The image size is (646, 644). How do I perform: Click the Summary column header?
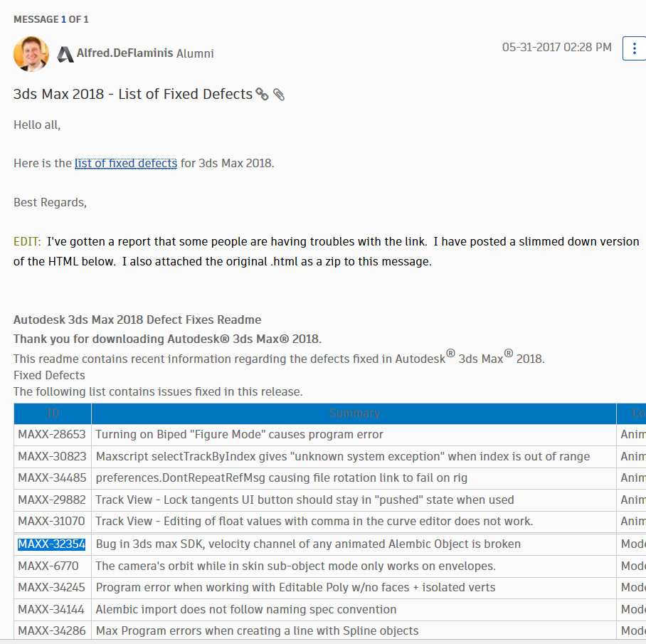pos(354,413)
